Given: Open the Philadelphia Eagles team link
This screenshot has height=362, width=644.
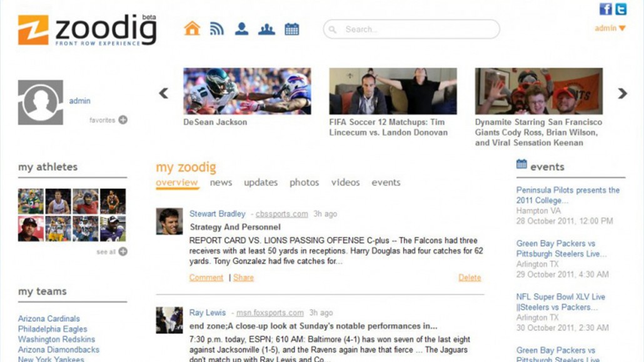Looking at the screenshot, I should click(53, 329).
